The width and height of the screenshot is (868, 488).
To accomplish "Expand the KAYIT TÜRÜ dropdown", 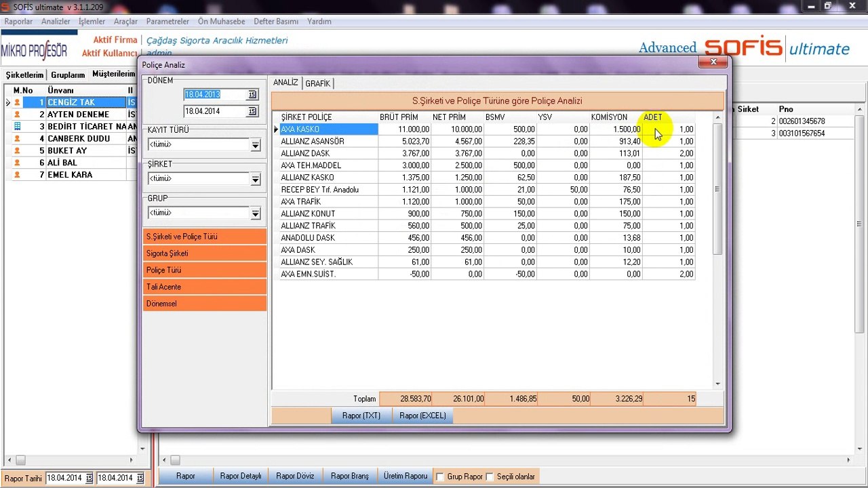I will click(x=255, y=145).
